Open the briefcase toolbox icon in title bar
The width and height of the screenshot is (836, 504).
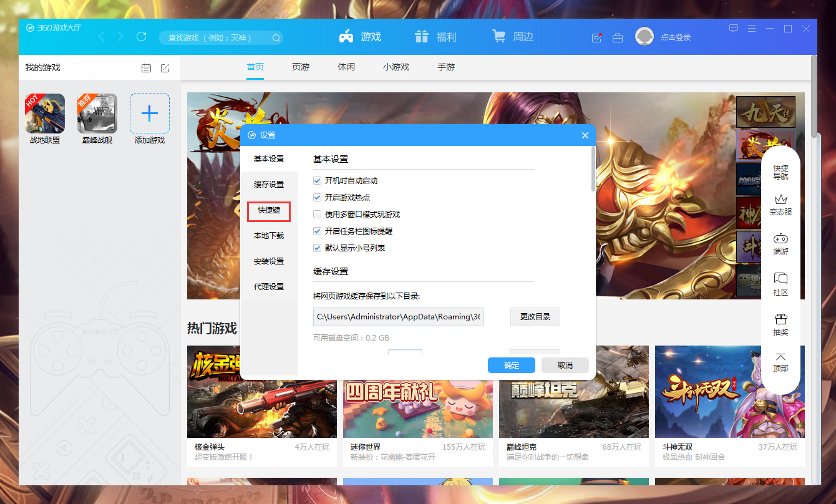coord(618,37)
